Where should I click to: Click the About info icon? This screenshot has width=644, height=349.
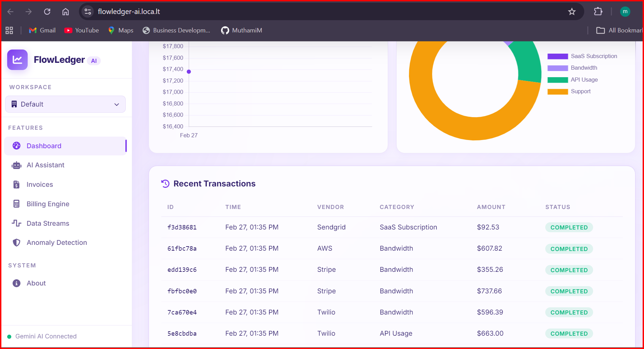16,283
